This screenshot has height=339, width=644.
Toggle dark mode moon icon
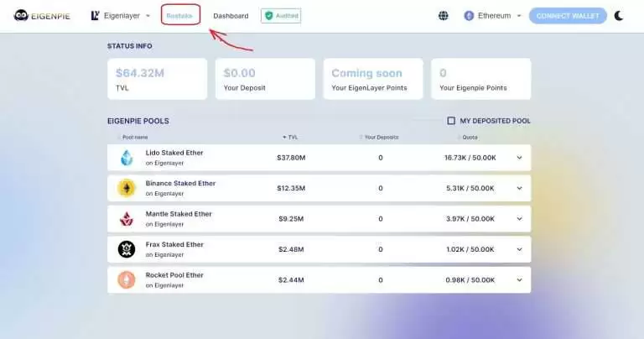[619, 16]
